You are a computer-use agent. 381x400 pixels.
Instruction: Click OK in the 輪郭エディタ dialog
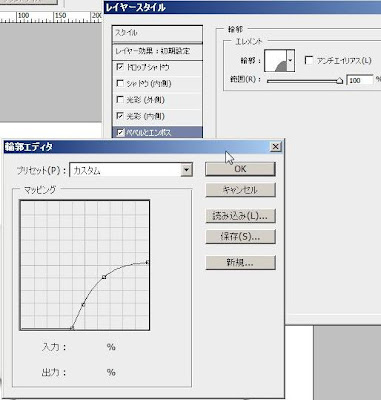tap(240, 169)
